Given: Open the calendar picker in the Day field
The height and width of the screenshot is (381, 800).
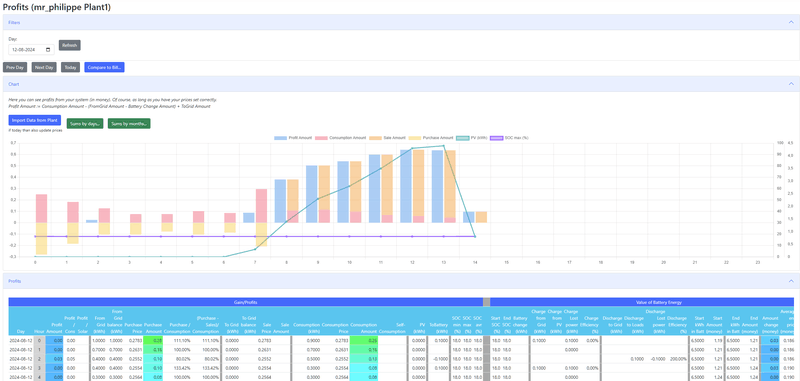Looking at the screenshot, I should tap(48, 50).
